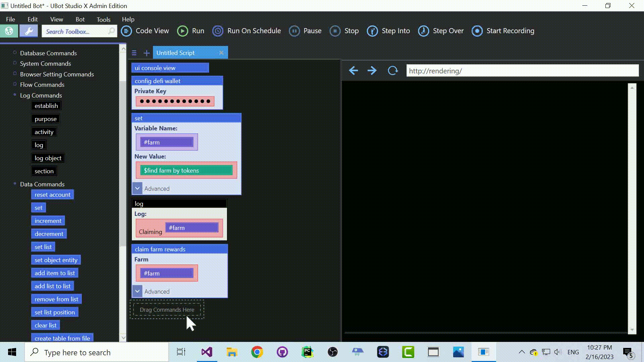Select the purpose log command
Image resolution: width=644 pixels, height=362 pixels.
[46, 119]
